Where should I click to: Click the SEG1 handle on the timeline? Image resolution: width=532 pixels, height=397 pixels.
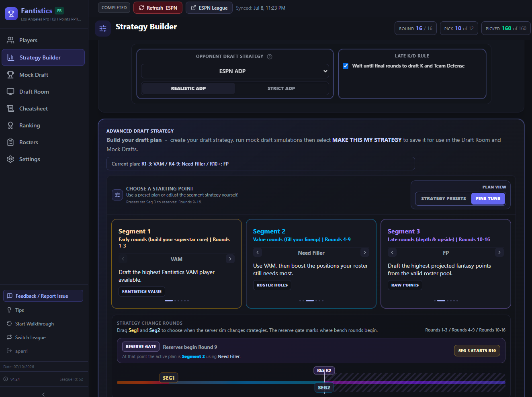click(x=169, y=378)
